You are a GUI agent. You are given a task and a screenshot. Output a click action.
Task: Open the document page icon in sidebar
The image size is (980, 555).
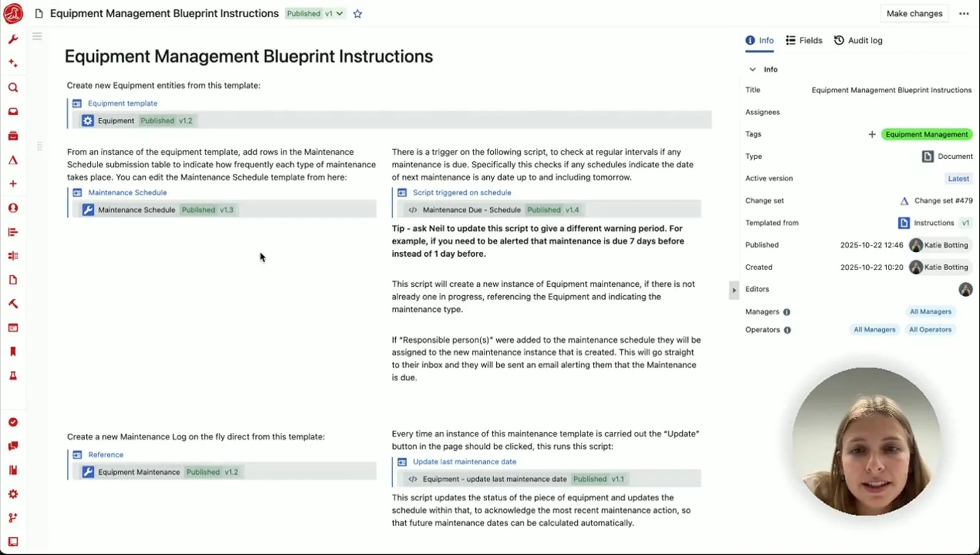[13, 280]
